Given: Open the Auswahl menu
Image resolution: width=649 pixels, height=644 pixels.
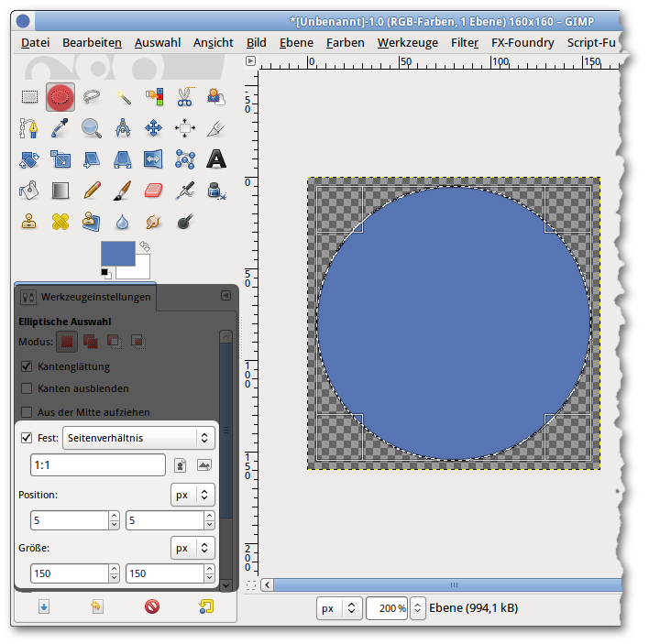Looking at the screenshot, I should pyautogui.click(x=158, y=43).
